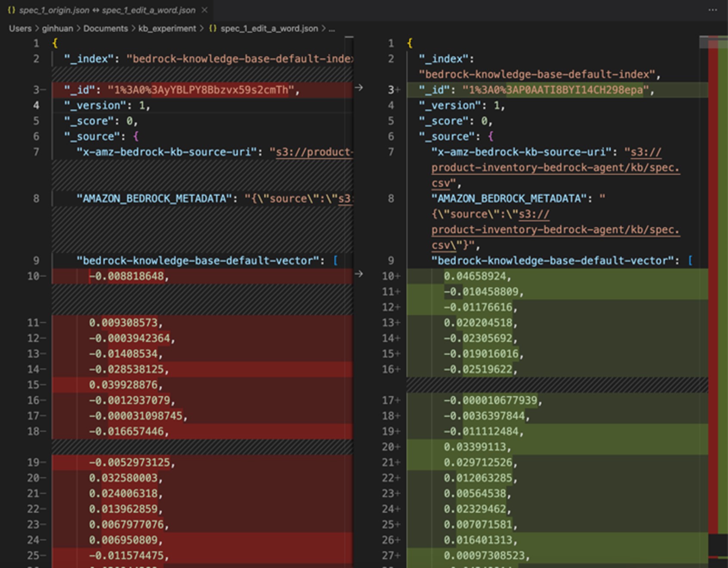Open the Users breadcrumb dropdown

click(20, 28)
